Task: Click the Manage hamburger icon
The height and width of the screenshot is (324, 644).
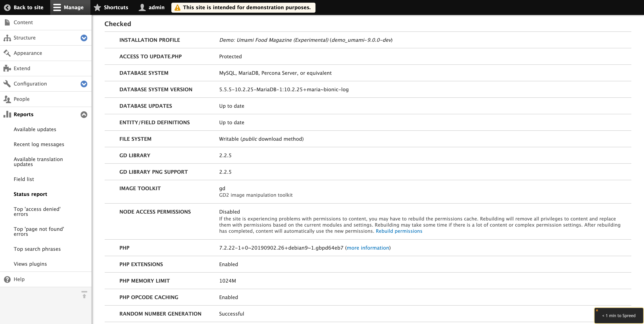Action: coord(57,7)
